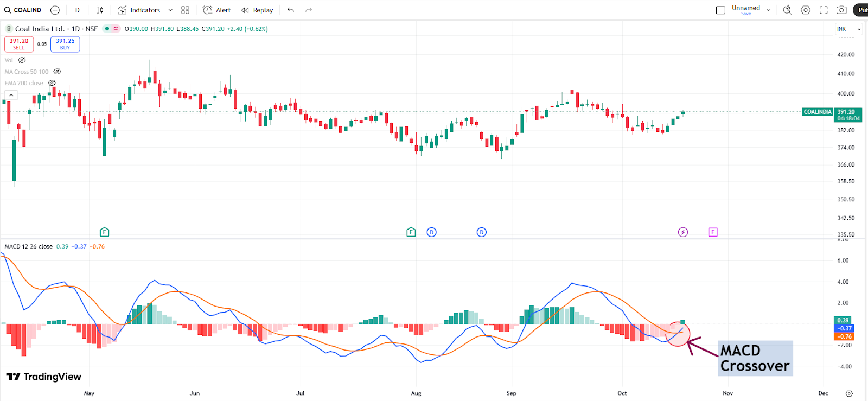Viewport: 868px width, 401px height.
Task: Open the Replay mode
Action: 257,10
